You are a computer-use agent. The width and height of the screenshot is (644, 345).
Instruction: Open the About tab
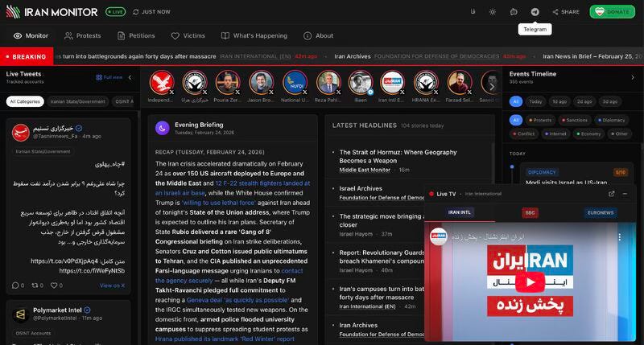(318, 35)
